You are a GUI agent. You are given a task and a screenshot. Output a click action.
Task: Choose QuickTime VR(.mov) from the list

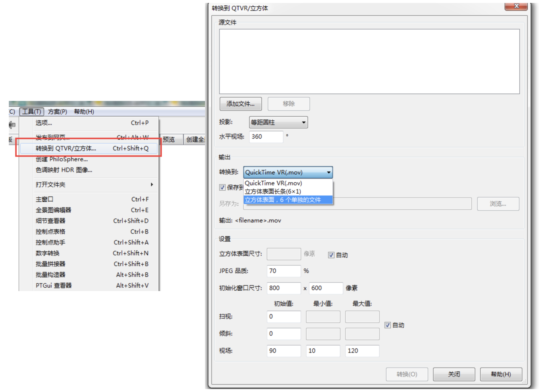tap(288, 183)
